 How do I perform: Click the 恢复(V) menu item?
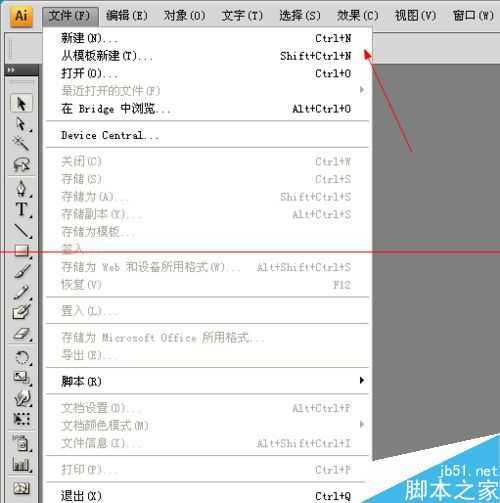tap(207, 285)
